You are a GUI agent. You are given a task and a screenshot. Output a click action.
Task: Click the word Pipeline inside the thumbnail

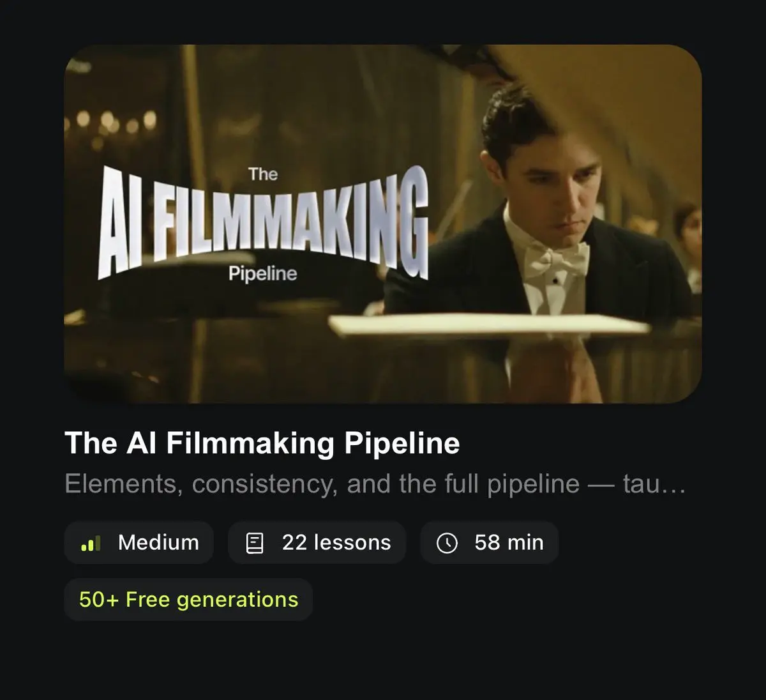tap(263, 273)
